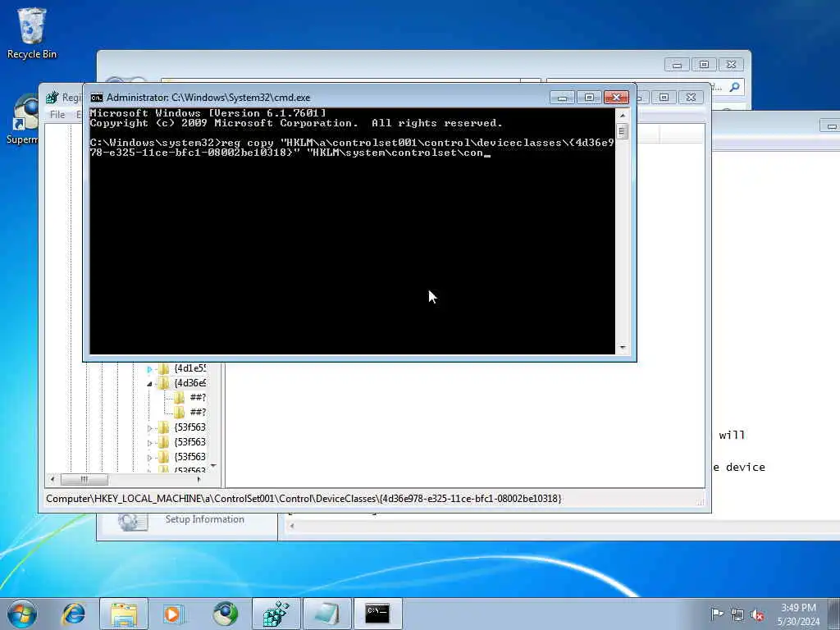Click the muted volume tray icon
This screenshot has width=840, height=630.
click(757, 614)
